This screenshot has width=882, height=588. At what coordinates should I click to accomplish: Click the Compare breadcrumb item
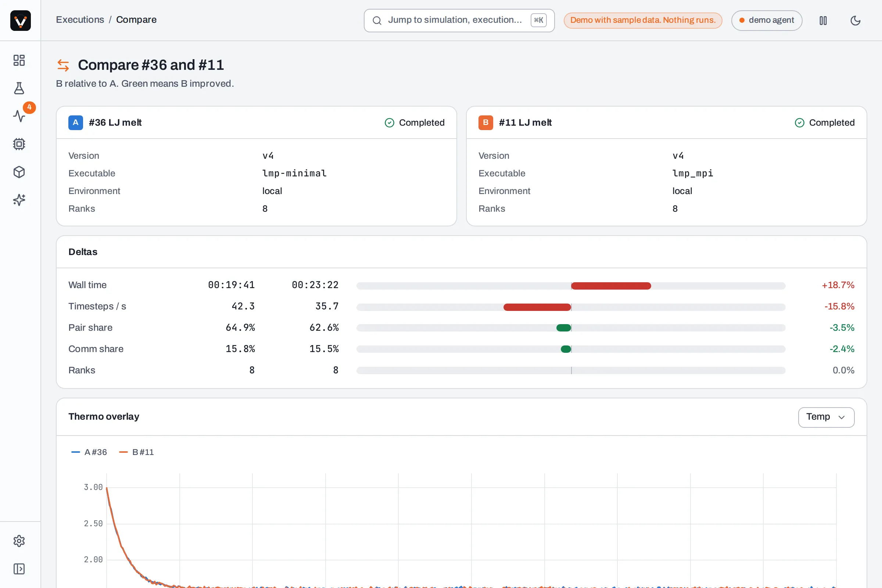[x=136, y=19]
